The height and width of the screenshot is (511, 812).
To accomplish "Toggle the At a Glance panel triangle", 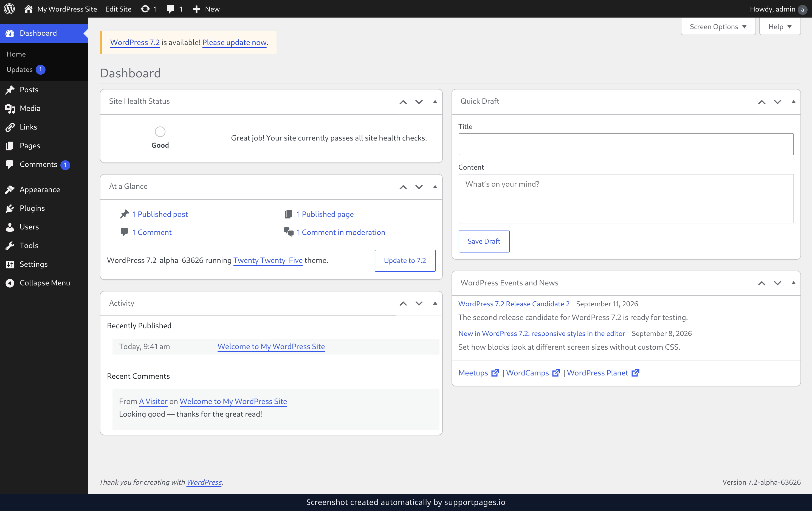I will point(435,187).
